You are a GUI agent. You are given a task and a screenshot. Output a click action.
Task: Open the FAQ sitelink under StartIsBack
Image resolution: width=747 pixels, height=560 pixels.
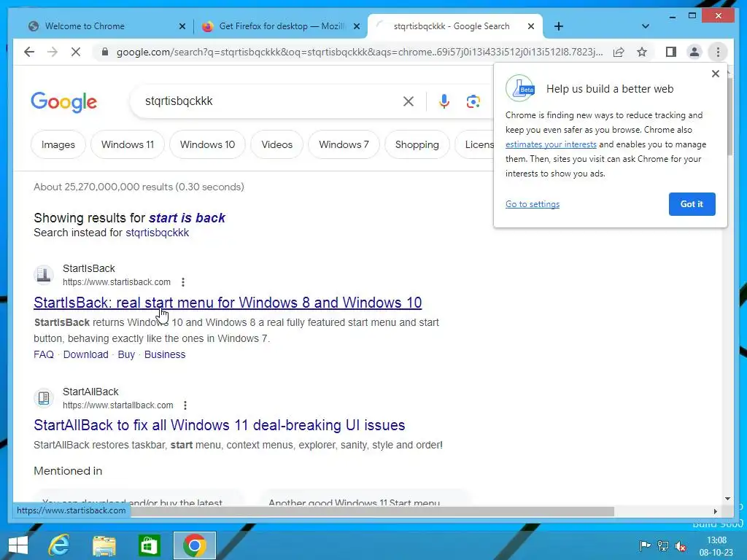(x=44, y=354)
